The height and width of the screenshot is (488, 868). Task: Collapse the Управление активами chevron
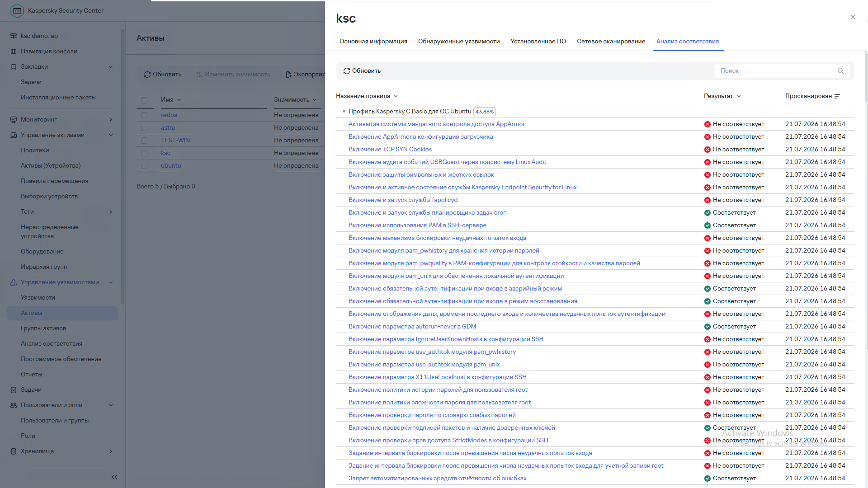pos(111,135)
